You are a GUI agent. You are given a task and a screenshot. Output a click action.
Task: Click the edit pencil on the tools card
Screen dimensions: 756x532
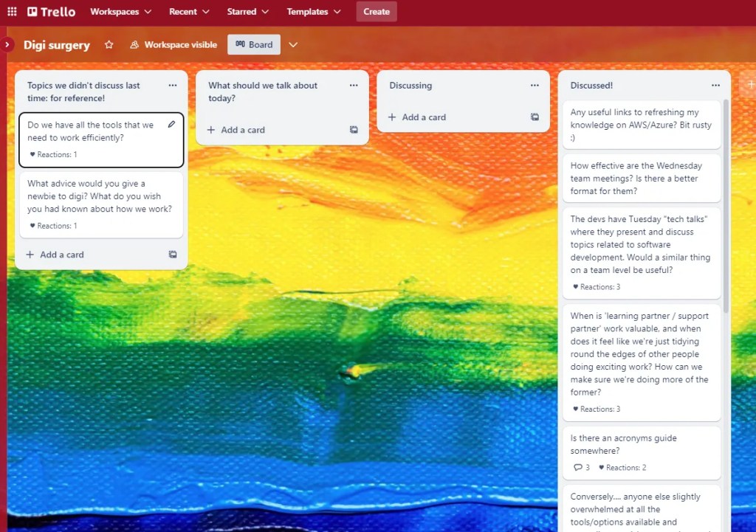click(171, 125)
